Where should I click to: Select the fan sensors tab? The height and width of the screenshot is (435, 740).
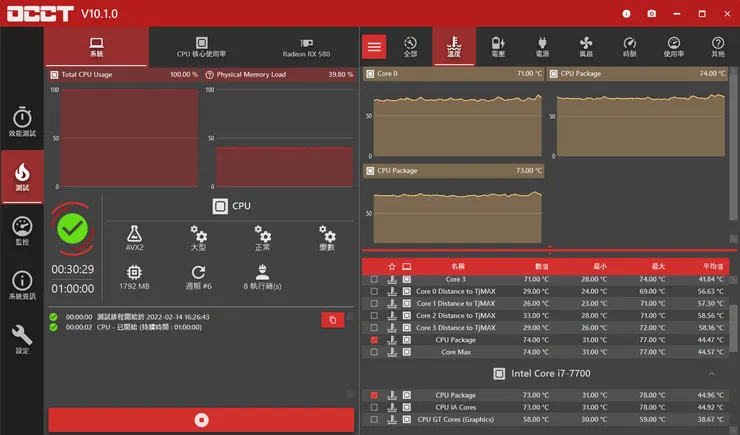click(x=586, y=47)
